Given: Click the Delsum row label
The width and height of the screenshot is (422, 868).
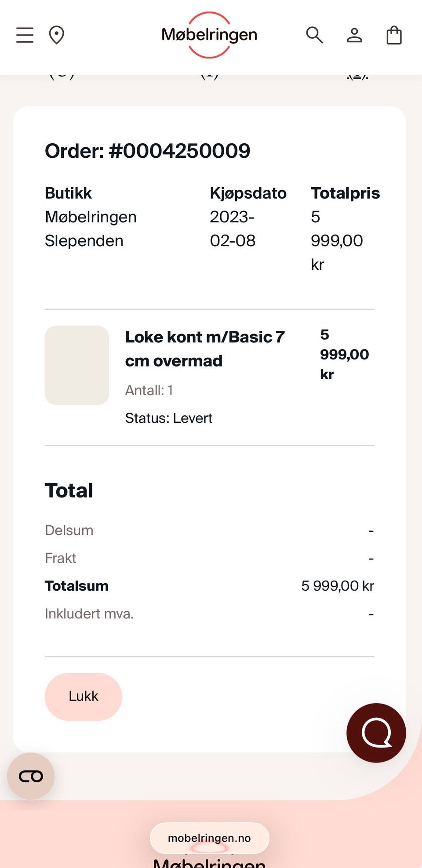Looking at the screenshot, I should pos(69,530).
